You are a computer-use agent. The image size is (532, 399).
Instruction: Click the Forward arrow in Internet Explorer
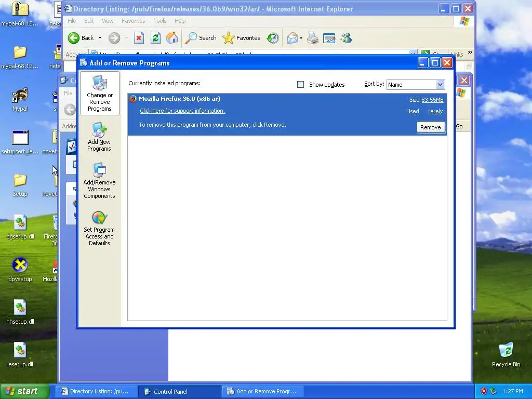(114, 38)
